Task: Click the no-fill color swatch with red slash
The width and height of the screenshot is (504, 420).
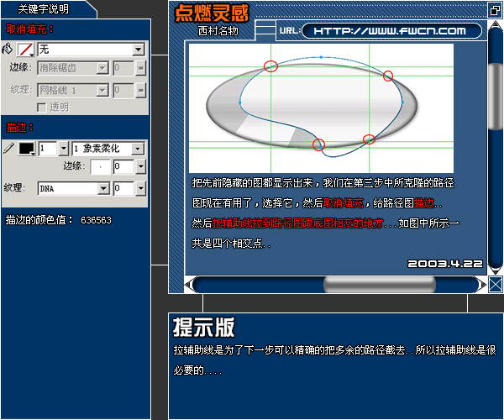Action: (27, 50)
